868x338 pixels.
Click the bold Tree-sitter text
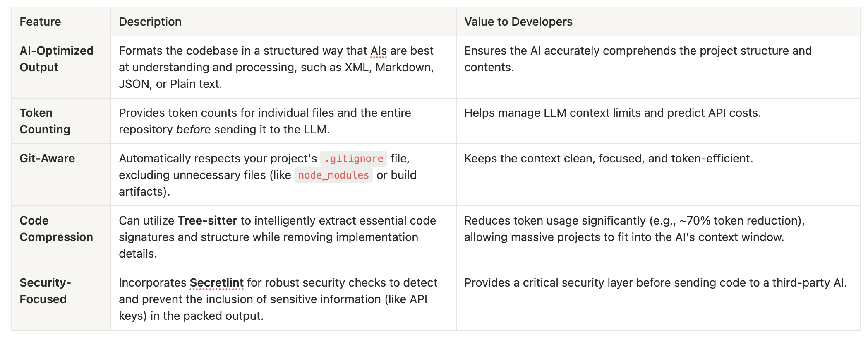(x=207, y=220)
